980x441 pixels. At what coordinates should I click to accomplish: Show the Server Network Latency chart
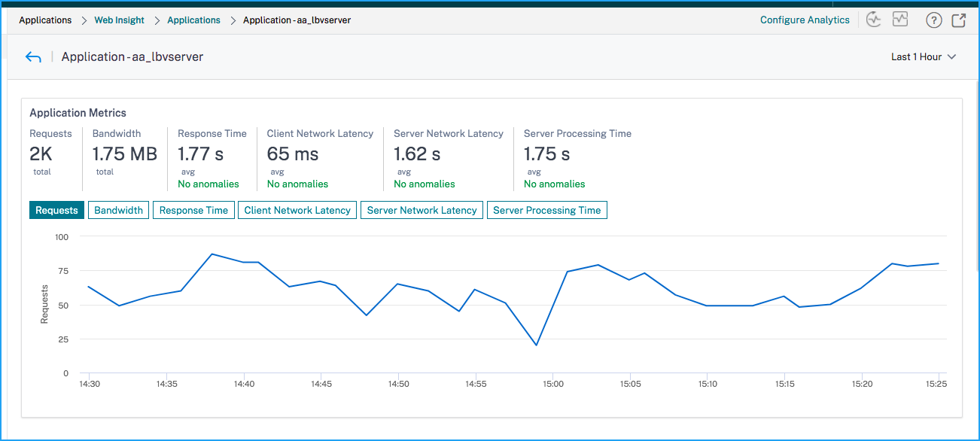(x=422, y=210)
